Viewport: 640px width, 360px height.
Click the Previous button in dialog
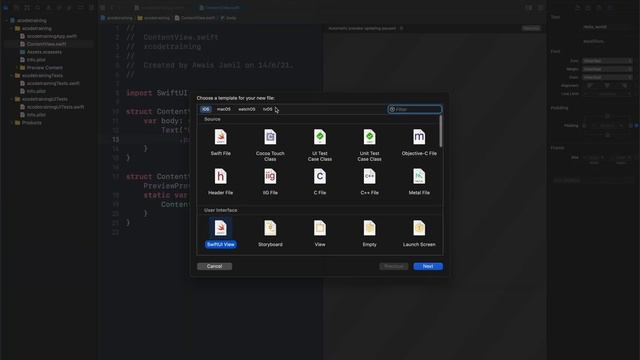pyautogui.click(x=393, y=266)
